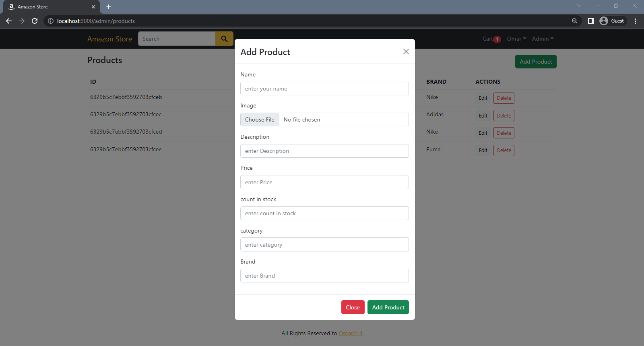Viewport: 644px width, 346px height.
Task: Click the Products page heading
Action: point(105,60)
